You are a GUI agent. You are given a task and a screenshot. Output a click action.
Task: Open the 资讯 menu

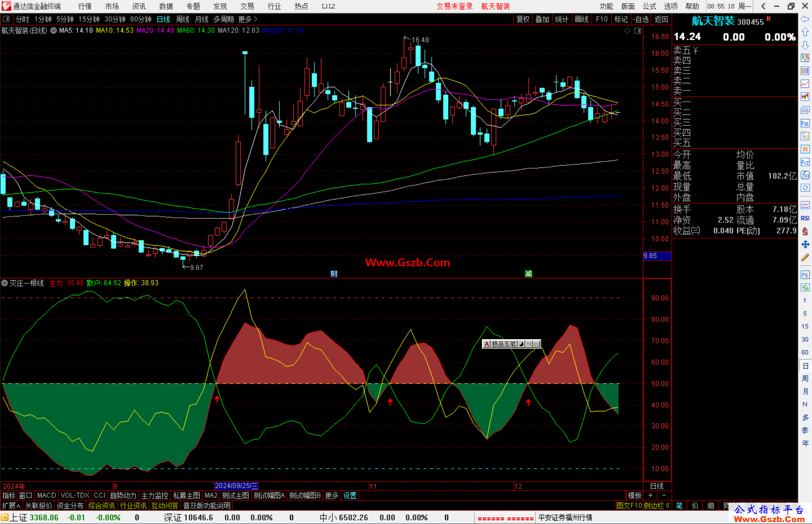pos(139,6)
